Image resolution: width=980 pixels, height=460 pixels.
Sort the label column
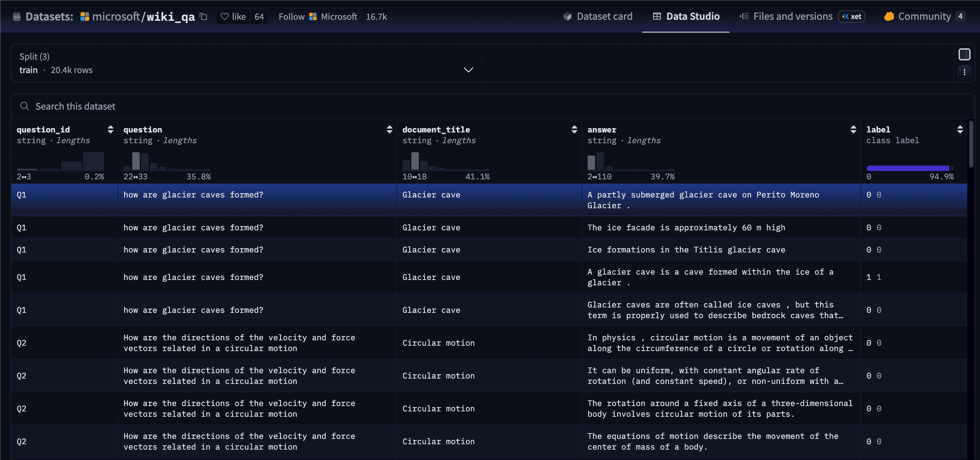[x=960, y=129]
